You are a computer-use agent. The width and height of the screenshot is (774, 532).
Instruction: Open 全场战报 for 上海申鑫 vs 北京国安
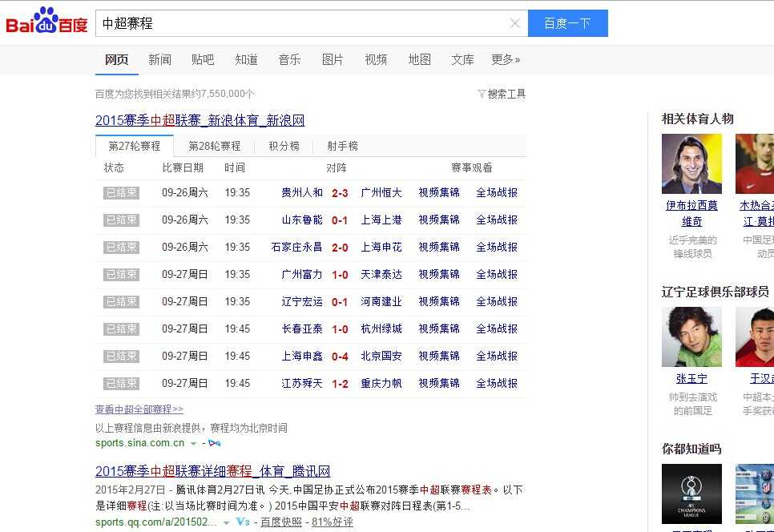[497, 356]
